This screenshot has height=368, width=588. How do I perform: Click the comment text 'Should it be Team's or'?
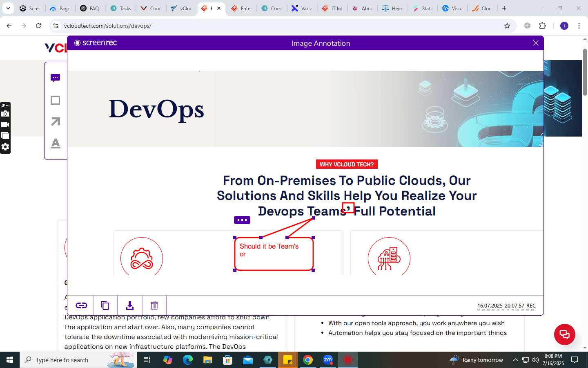pyautogui.click(x=269, y=250)
